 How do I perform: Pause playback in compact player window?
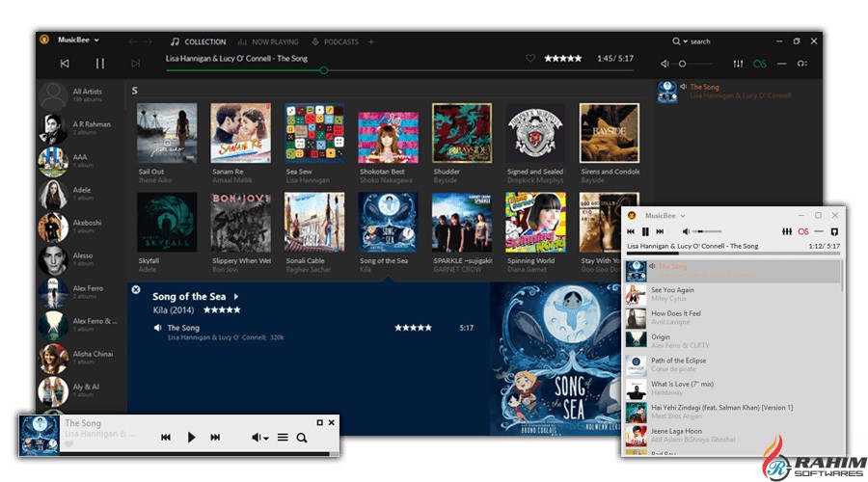point(645,231)
